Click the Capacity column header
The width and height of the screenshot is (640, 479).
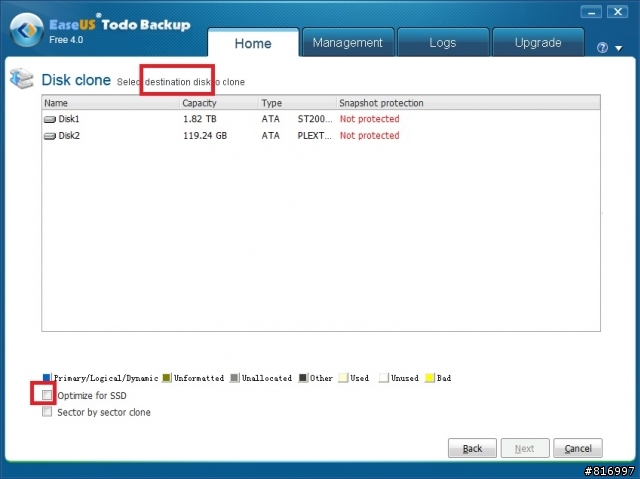click(x=219, y=103)
